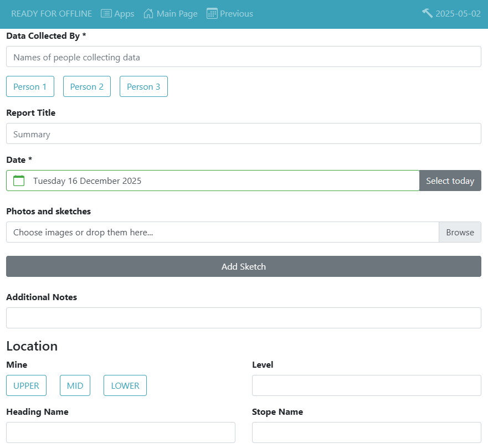
Task: Click the wrench icon in top bar
Action: pos(427,13)
